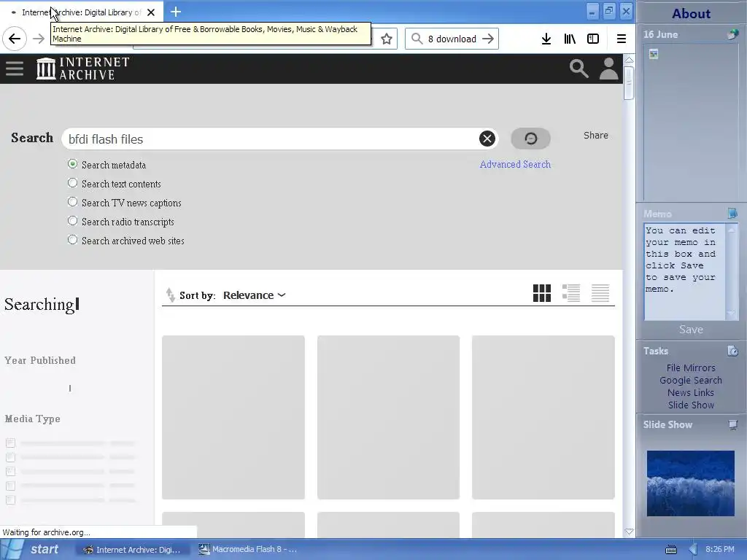
Task: Select Search TV news captions option
Action: tap(72, 203)
